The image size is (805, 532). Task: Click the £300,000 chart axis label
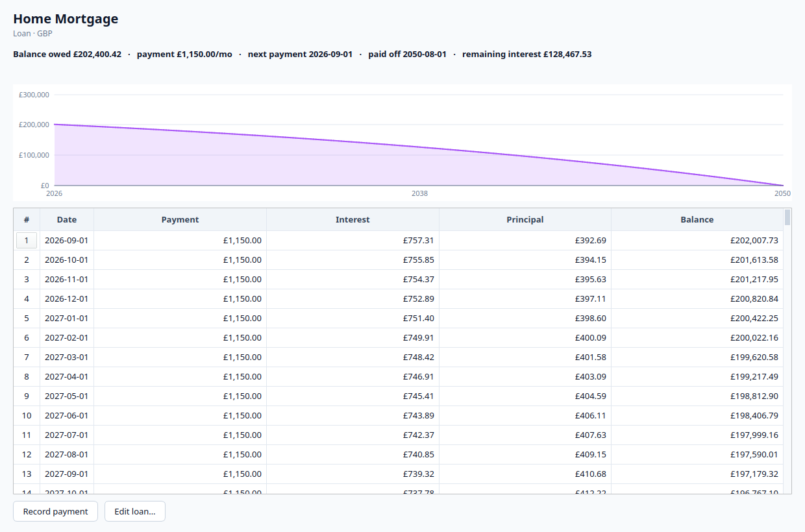pyautogui.click(x=34, y=95)
